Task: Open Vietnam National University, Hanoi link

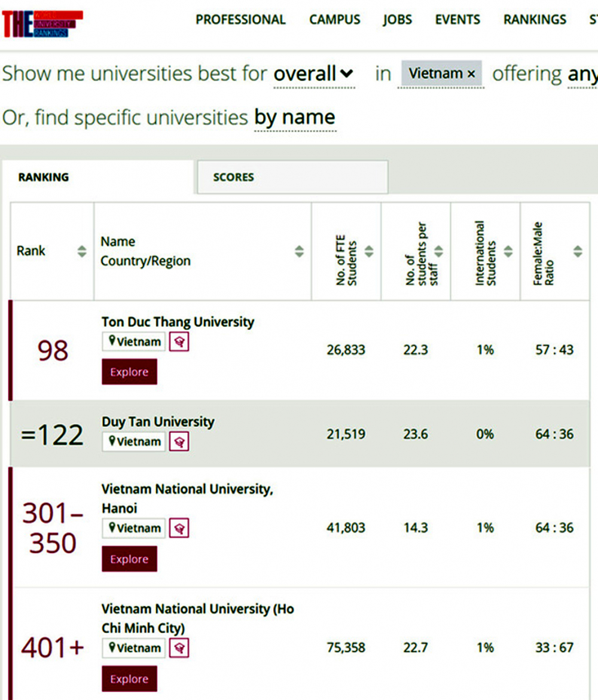Action: 187,499
